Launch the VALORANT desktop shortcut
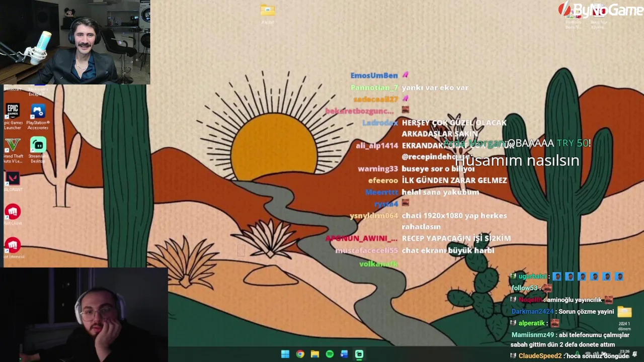The height and width of the screenshot is (362, 644). [x=13, y=181]
